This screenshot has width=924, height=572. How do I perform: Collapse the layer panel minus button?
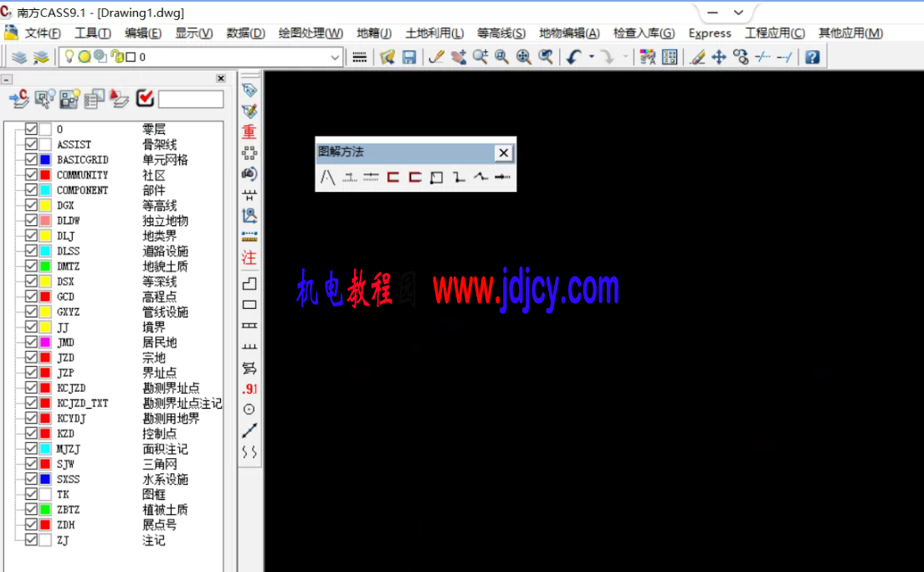[6, 79]
